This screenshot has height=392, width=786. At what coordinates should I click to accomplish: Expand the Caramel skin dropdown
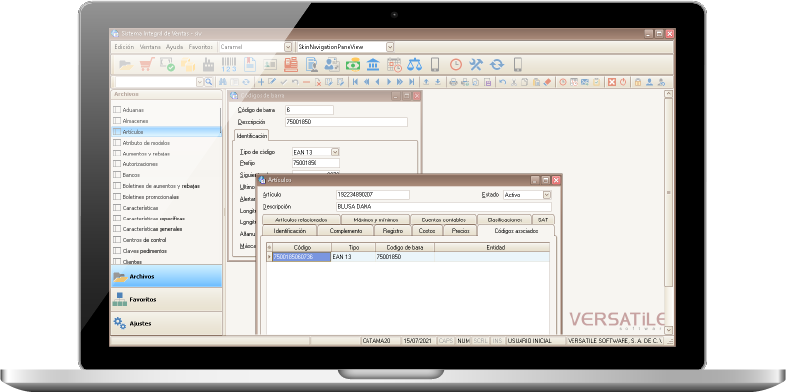click(x=288, y=47)
